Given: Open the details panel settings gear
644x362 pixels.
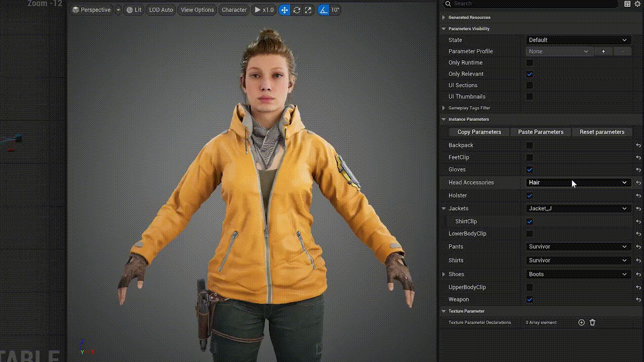Looking at the screenshot, I should [x=637, y=4].
